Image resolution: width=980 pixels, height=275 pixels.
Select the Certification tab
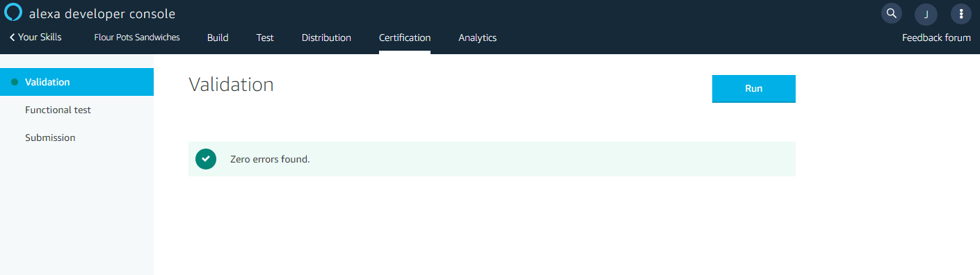point(405,37)
